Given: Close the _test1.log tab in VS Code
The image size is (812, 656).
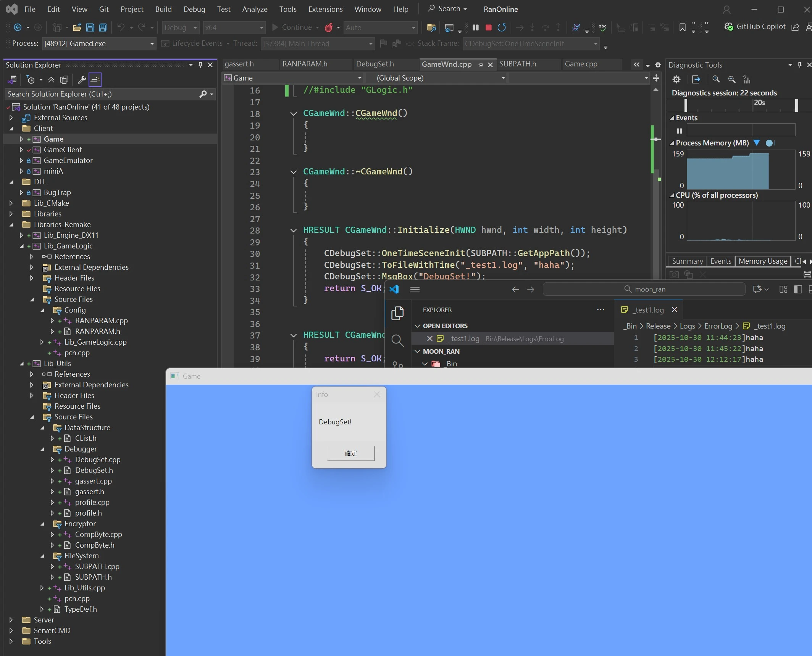Looking at the screenshot, I should [674, 309].
